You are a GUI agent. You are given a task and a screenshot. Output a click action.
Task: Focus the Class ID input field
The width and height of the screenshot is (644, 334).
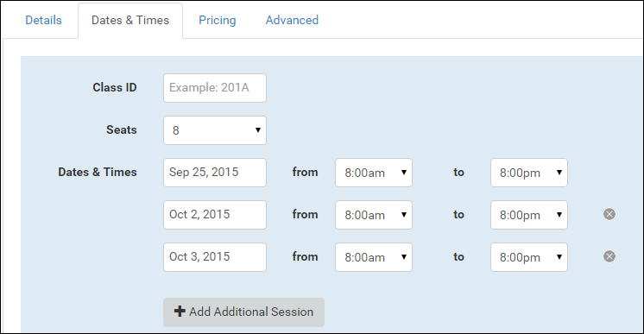(215, 88)
